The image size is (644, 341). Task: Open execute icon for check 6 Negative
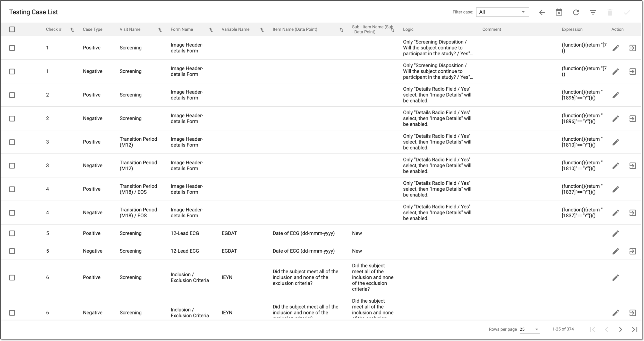[633, 313]
